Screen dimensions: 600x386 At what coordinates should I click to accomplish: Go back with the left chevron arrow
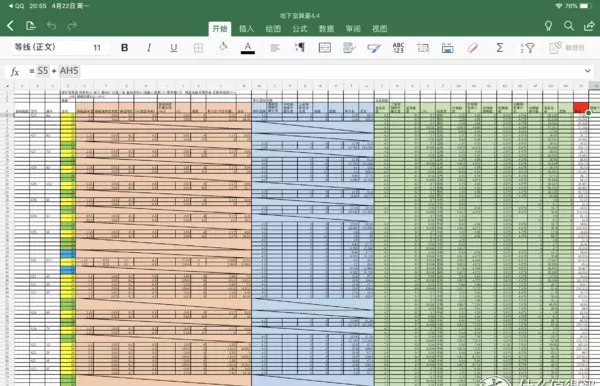pos(10,26)
